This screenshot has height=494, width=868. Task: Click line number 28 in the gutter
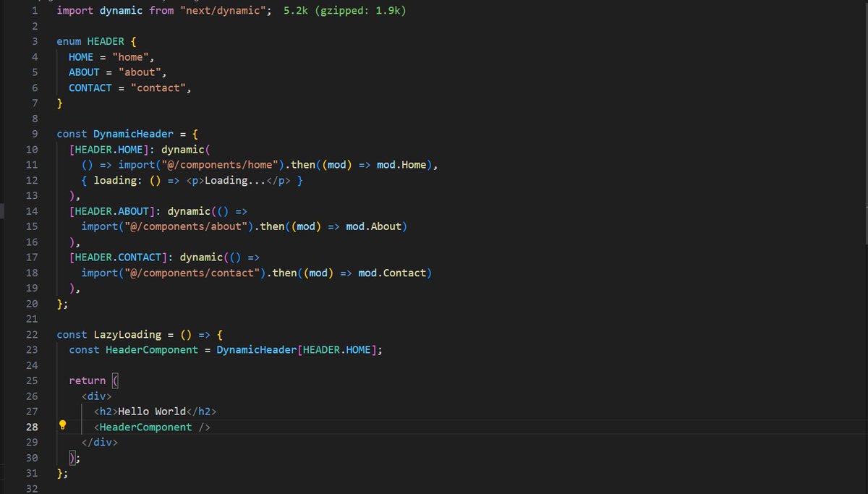point(32,427)
